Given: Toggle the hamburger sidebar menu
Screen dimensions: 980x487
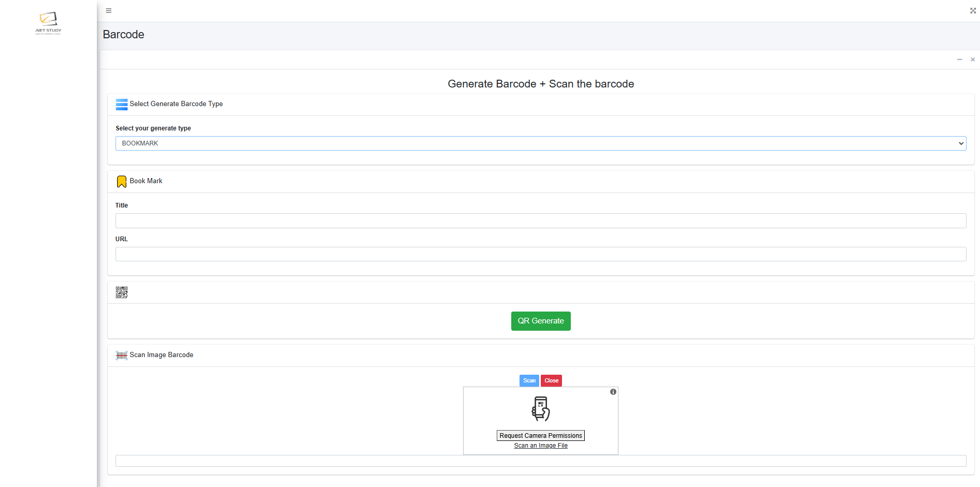Looking at the screenshot, I should (109, 11).
